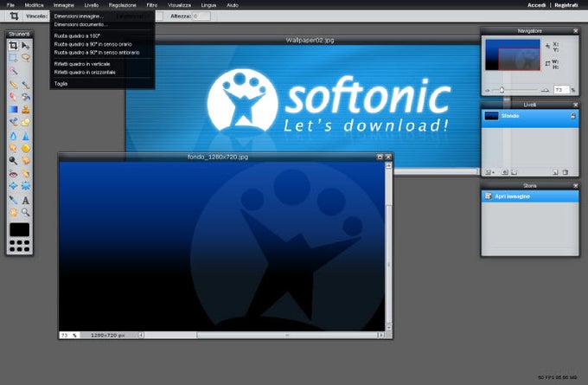Click the Navigatore zoom slider handle
This screenshot has height=385, width=588.
[x=502, y=90]
